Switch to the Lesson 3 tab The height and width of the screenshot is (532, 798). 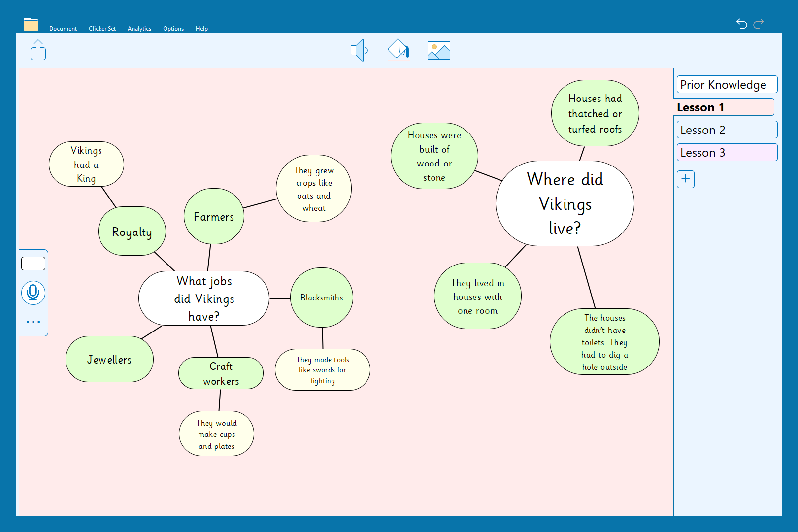tap(727, 152)
